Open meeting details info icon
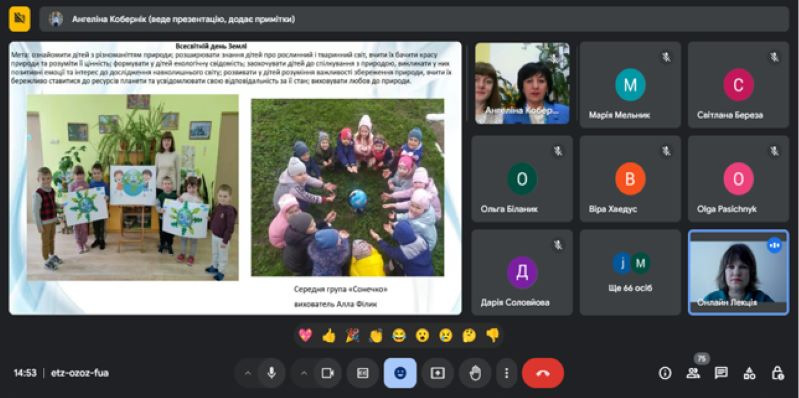The image size is (799, 398). [x=665, y=373]
